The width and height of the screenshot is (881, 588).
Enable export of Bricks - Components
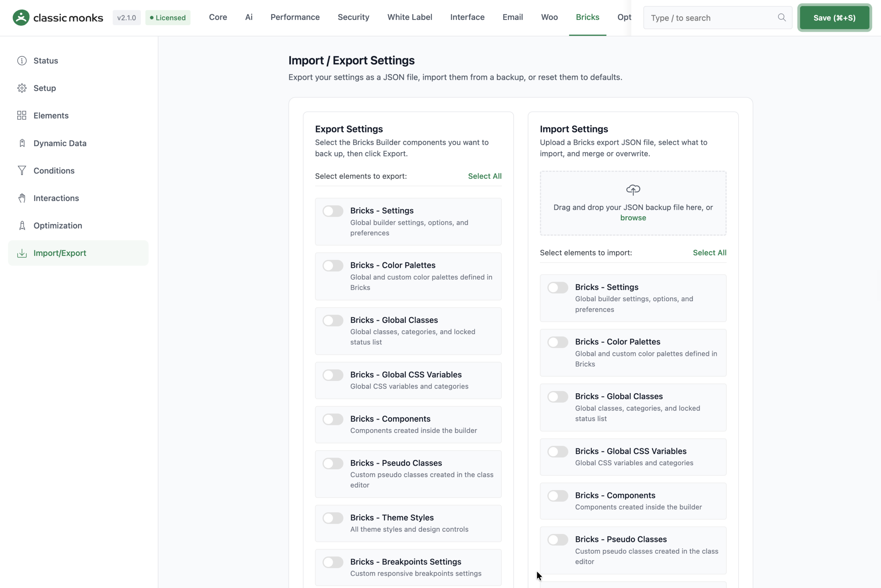pos(333,419)
